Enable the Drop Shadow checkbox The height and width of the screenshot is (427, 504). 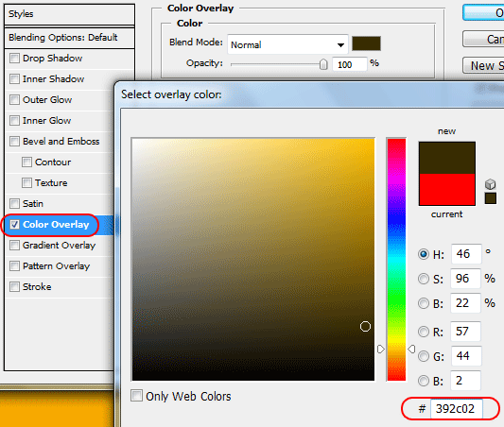pos(14,59)
